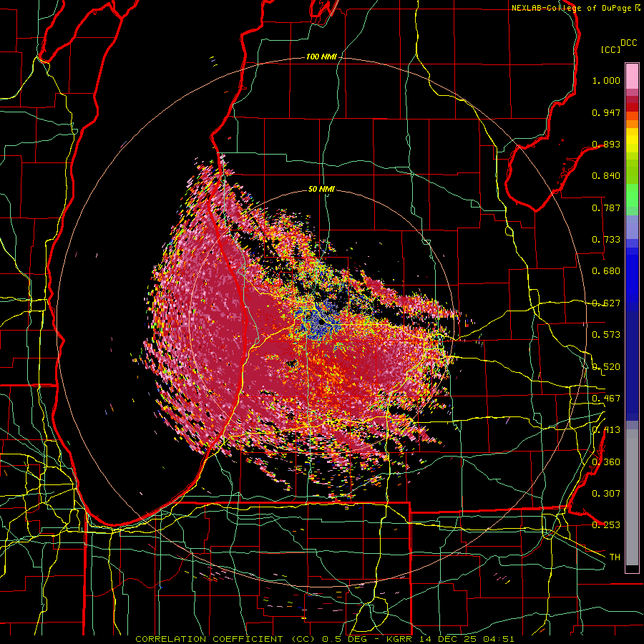
Task: Click the TH threshold label
Action: coord(615,557)
